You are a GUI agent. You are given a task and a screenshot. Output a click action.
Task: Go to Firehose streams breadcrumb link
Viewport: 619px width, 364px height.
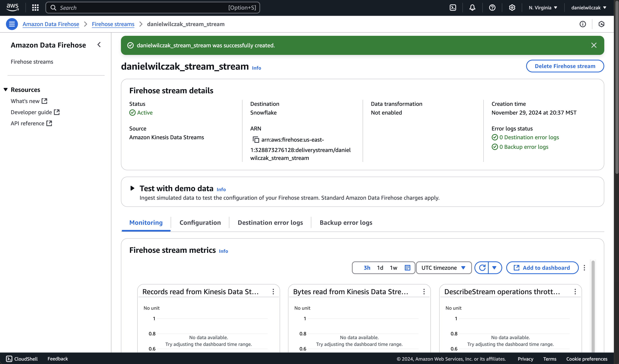point(113,24)
